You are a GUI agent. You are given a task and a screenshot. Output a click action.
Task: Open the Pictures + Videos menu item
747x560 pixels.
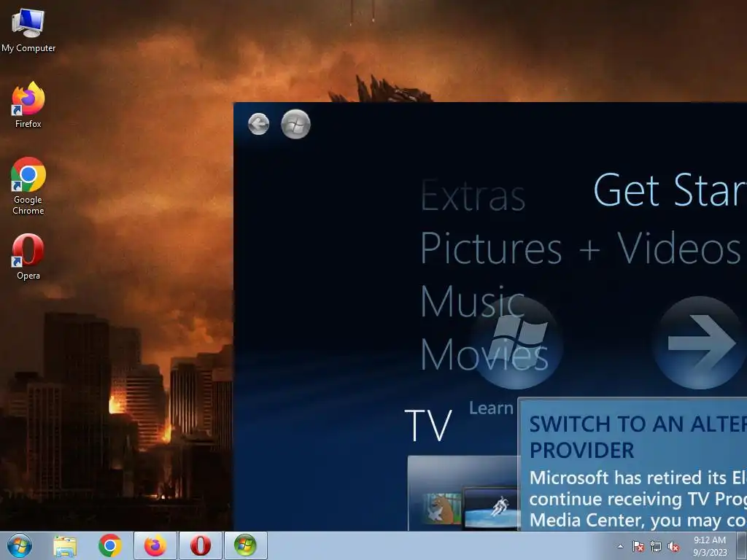580,248
